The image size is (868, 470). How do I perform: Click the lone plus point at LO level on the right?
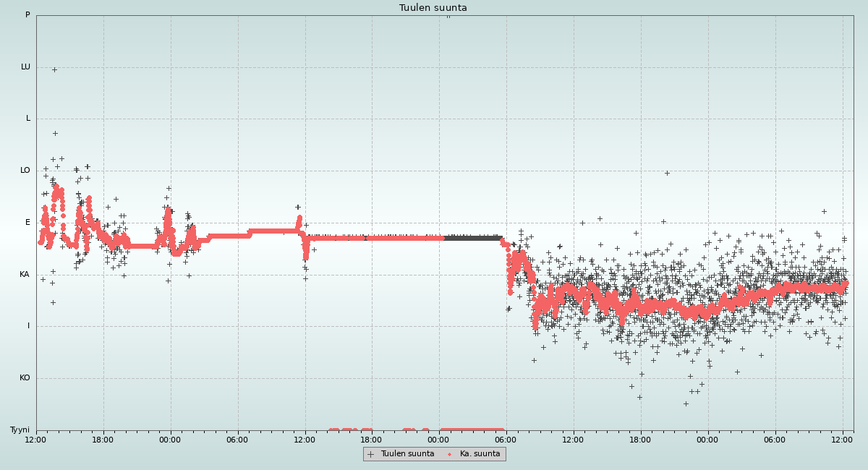[667, 173]
